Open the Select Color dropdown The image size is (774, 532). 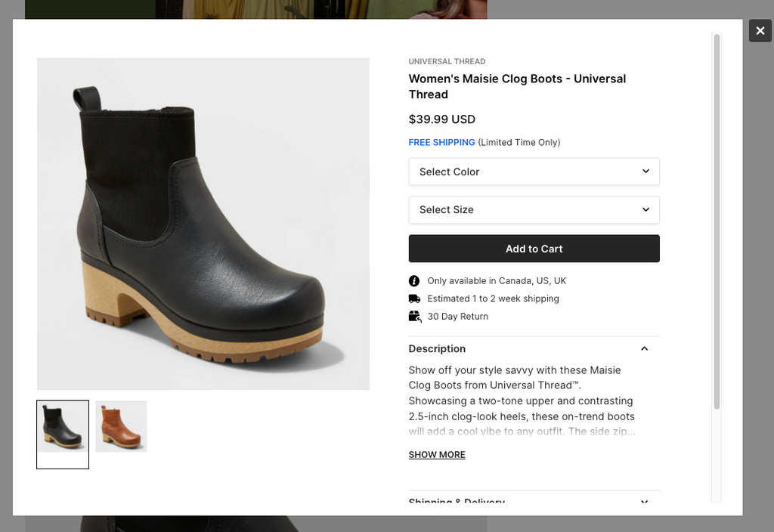point(534,172)
